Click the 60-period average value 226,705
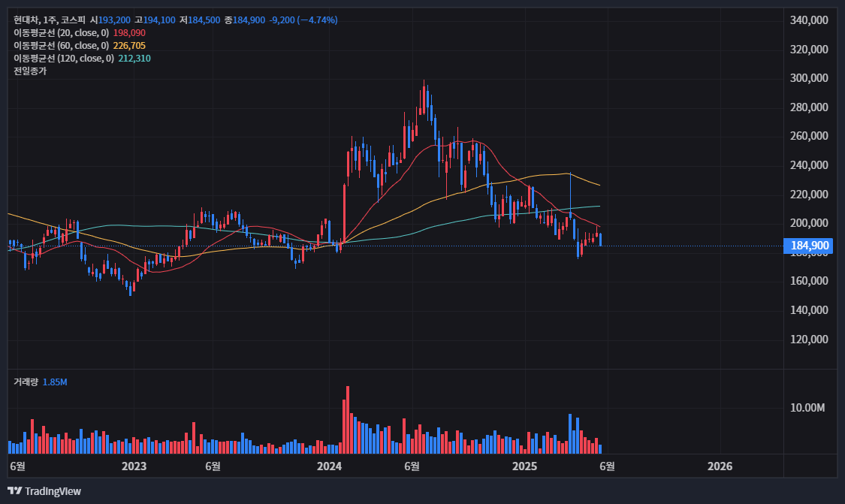 pos(129,46)
